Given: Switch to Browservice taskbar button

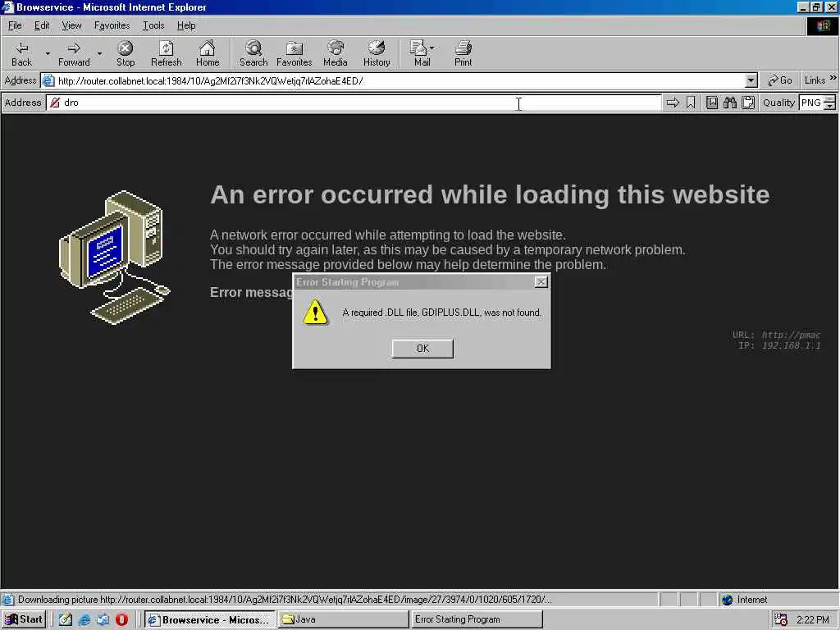Looking at the screenshot, I should pos(209,619).
